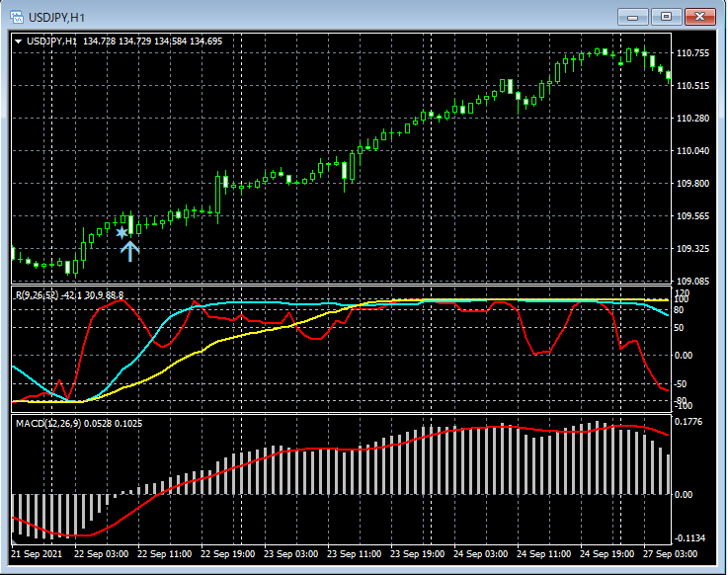Select the blue star marker on the chart

click(121, 232)
